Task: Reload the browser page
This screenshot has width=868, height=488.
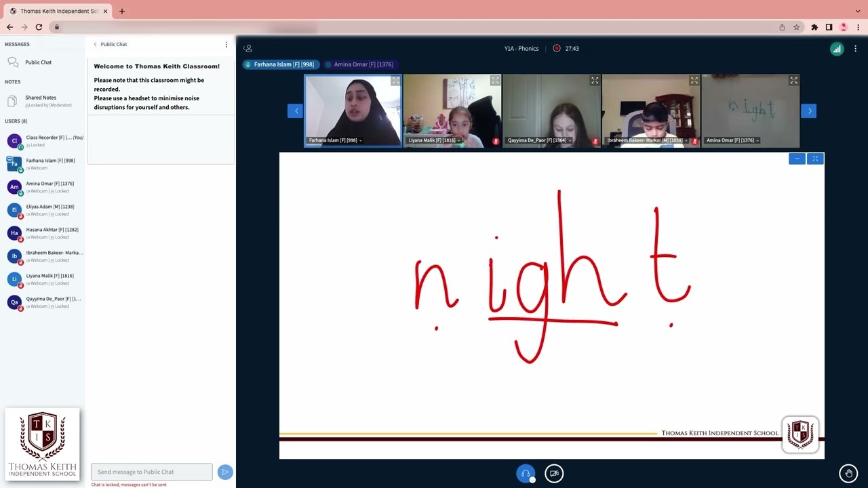Action: [39, 27]
